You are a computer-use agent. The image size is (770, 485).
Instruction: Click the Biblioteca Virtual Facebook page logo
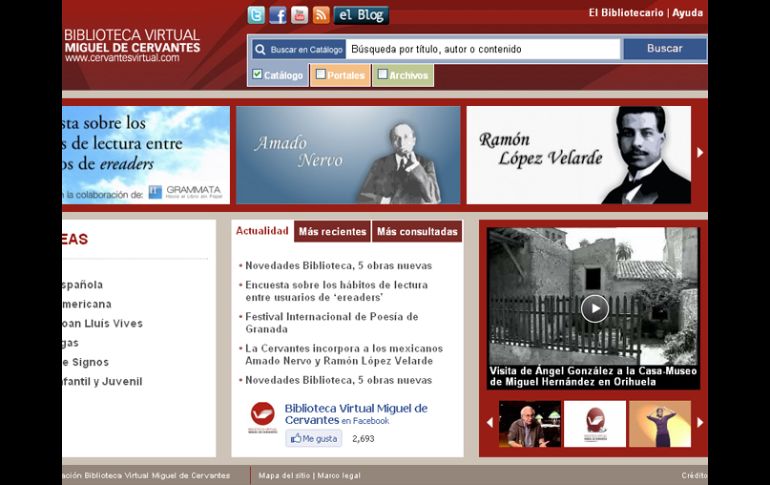[x=262, y=415]
